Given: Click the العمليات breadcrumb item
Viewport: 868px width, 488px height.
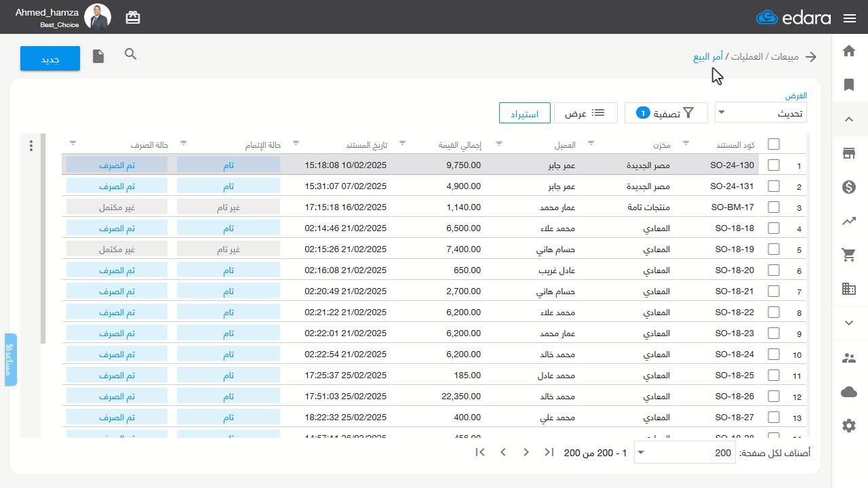Looking at the screenshot, I should pyautogui.click(x=747, y=57).
